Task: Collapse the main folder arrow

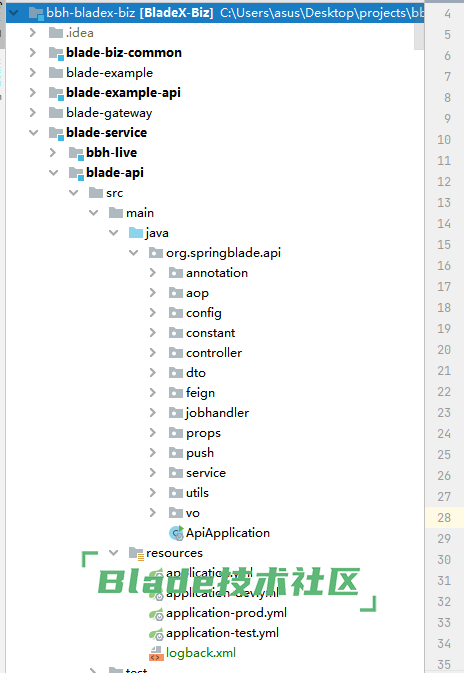Action: [x=94, y=212]
